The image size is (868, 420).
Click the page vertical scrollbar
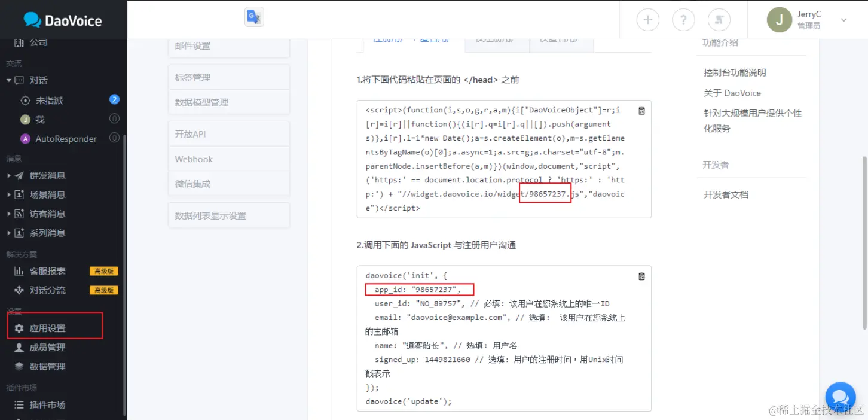pyautogui.click(x=864, y=242)
